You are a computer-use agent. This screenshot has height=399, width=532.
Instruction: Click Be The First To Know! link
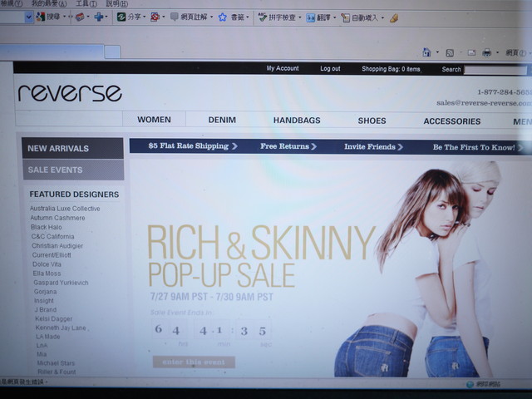click(477, 147)
